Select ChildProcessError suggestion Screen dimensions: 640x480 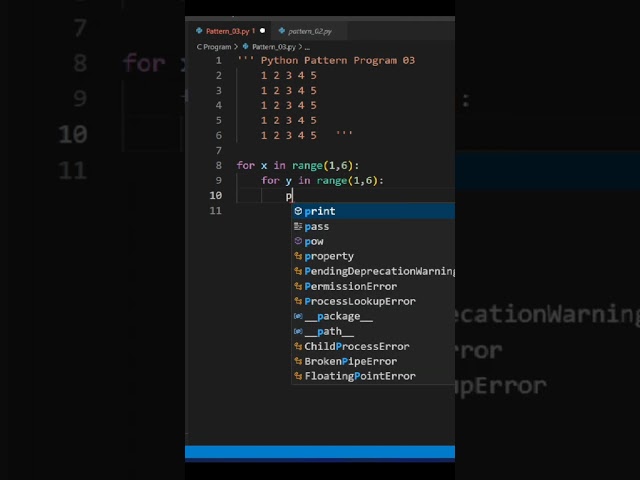(373, 346)
